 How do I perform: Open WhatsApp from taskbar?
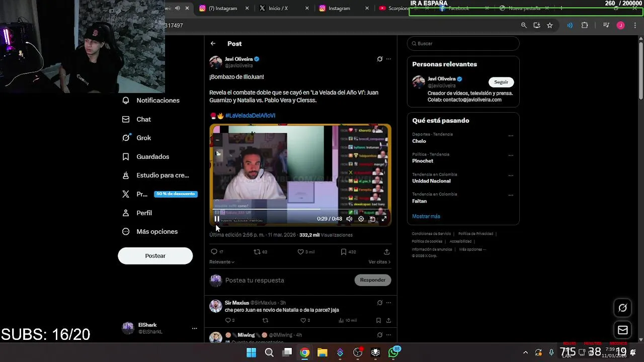[393, 352]
